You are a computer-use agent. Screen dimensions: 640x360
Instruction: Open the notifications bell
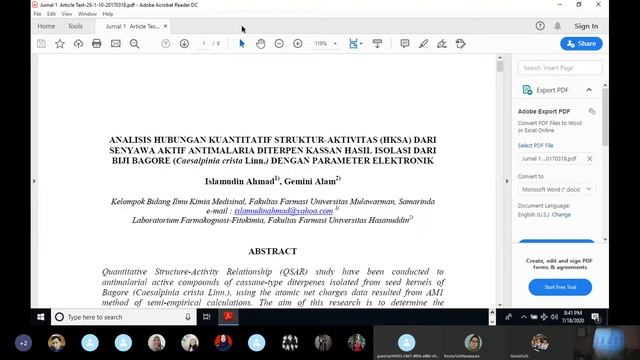[558, 26]
